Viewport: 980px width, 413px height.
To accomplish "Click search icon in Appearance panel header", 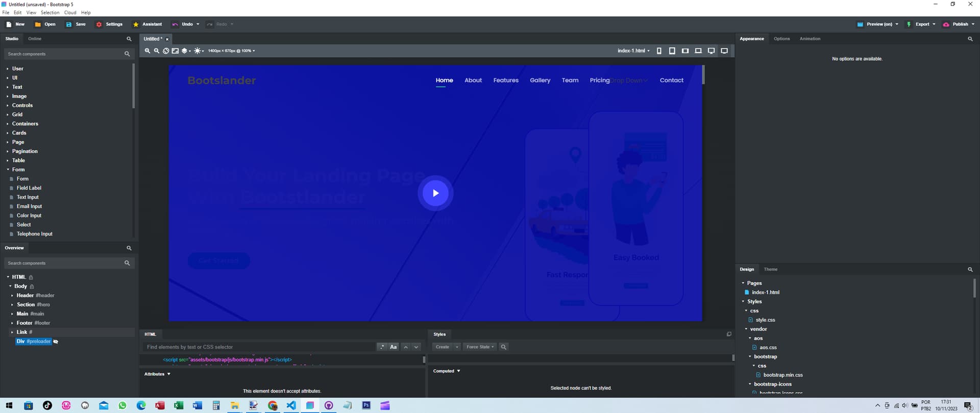I will [970, 39].
